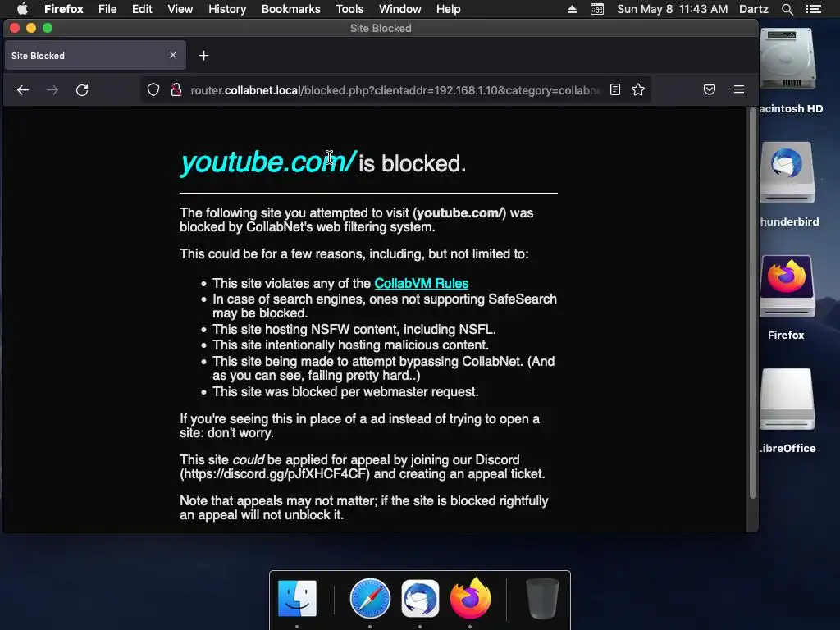Open Notification Center list icon
The height and width of the screenshot is (630, 840).
tap(813, 9)
